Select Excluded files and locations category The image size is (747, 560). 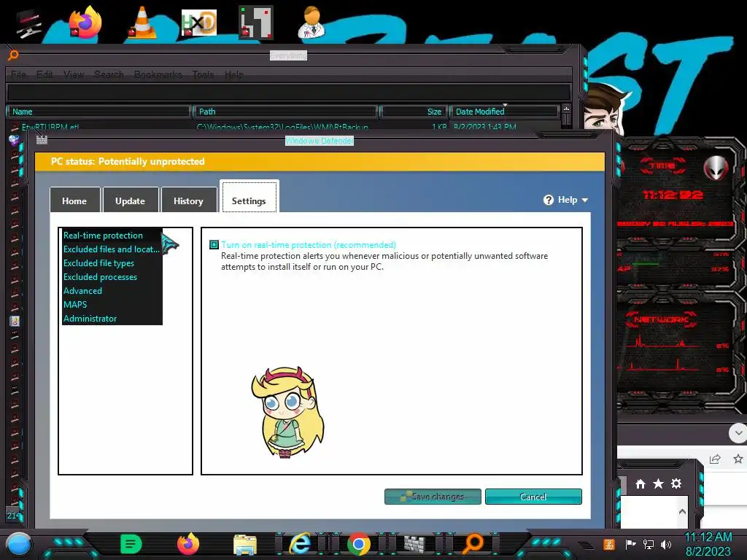(112, 249)
